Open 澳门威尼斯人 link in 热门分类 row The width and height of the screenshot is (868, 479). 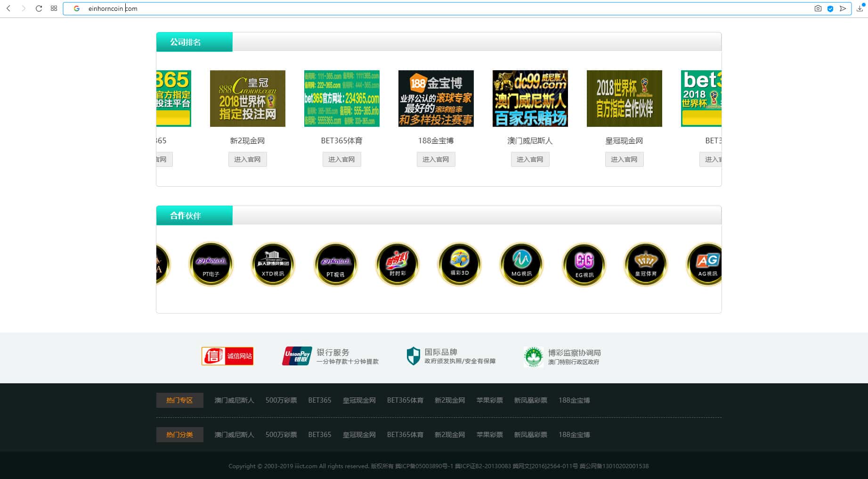click(x=235, y=435)
